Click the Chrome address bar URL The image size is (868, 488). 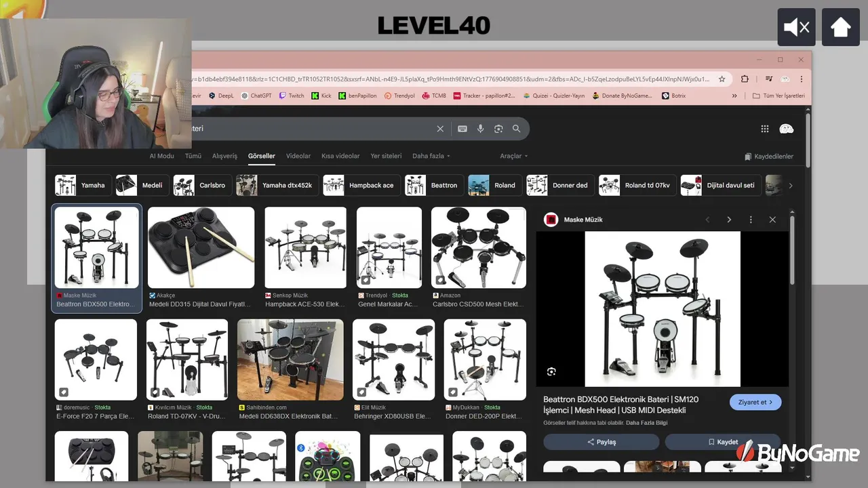tap(451, 79)
